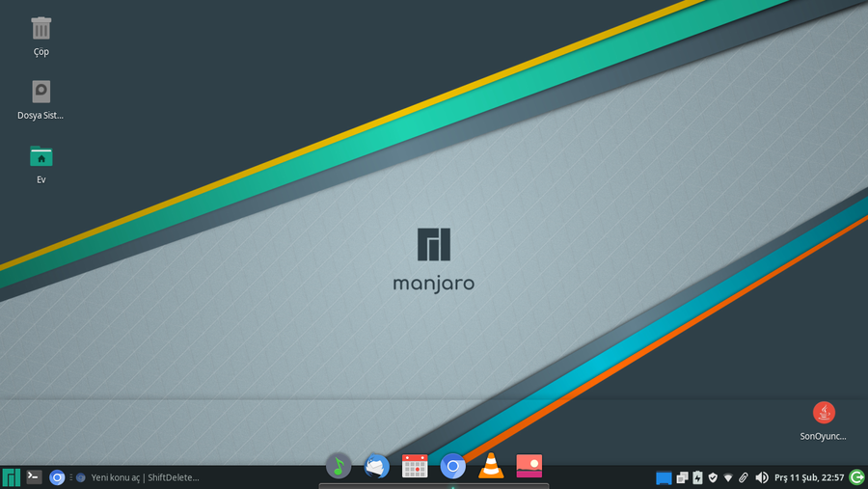Select the Dosya Sistemi desktop icon
Screen dimensions: 868x489
coord(41,93)
